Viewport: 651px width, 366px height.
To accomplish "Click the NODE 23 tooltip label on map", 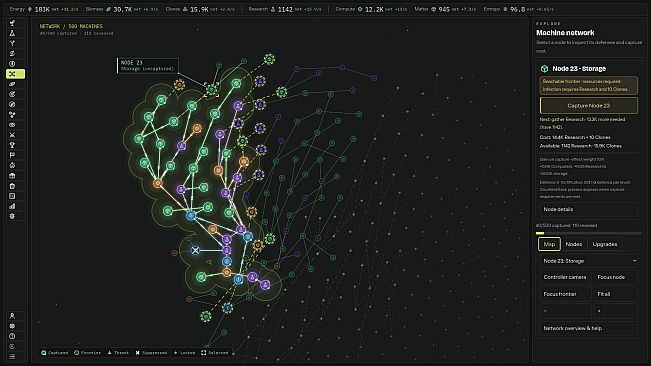I will tap(148, 66).
